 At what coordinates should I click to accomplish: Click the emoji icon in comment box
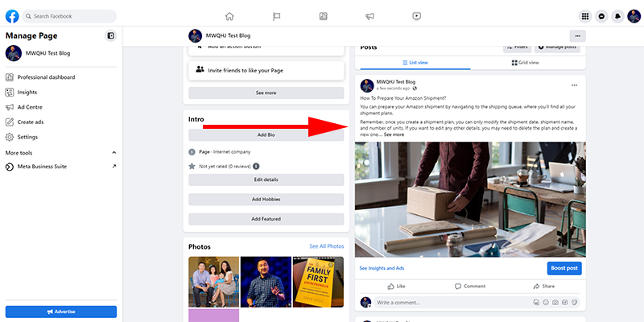(546, 303)
